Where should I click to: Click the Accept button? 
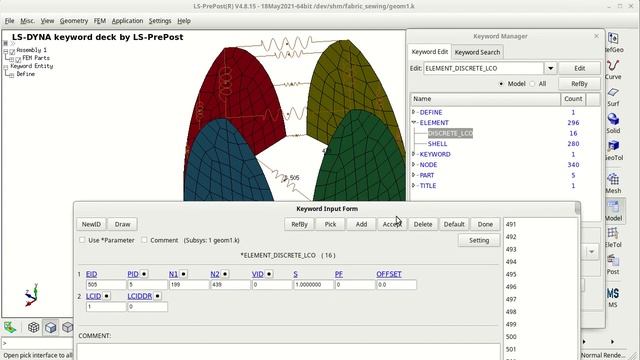pos(392,224)
